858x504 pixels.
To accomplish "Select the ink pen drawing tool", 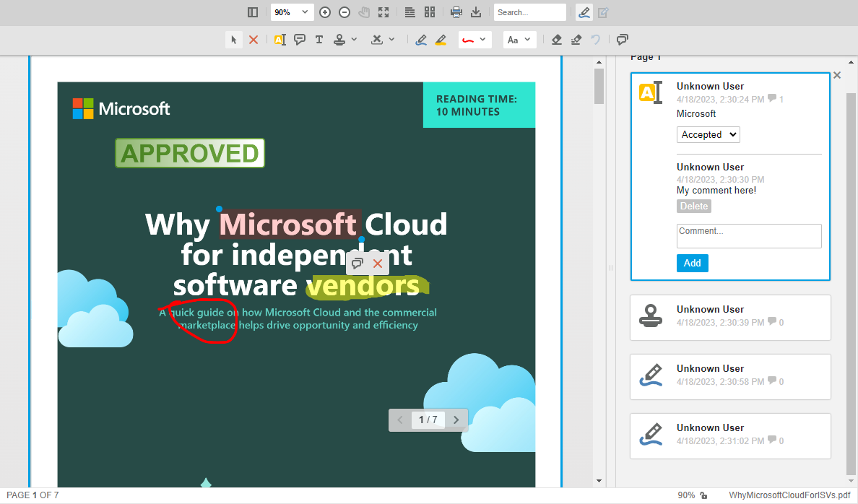I will pyautogui.click(x=421, y=40).
